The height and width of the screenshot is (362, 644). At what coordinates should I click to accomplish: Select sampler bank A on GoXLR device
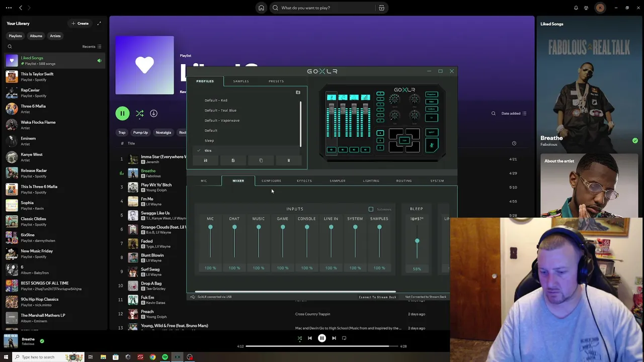click(380, 133)
